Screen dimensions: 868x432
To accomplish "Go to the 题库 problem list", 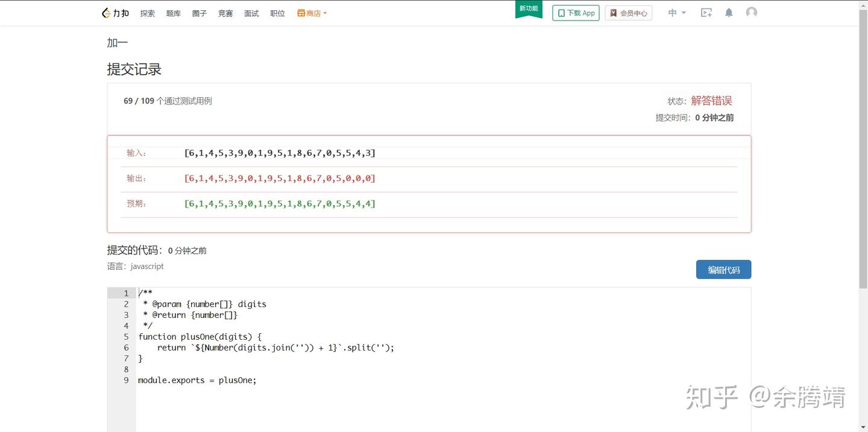I will pos(174,13).
